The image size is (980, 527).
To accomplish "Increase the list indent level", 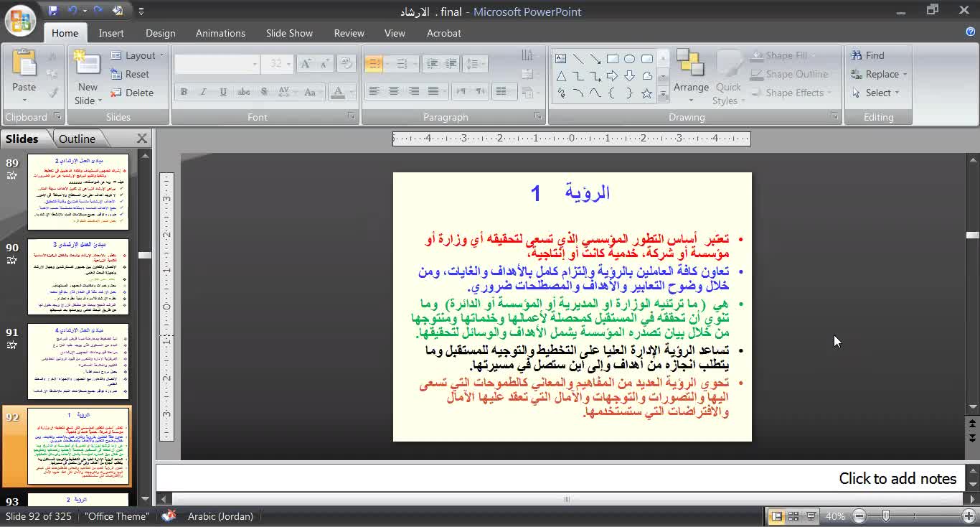I will pos(451,64).
